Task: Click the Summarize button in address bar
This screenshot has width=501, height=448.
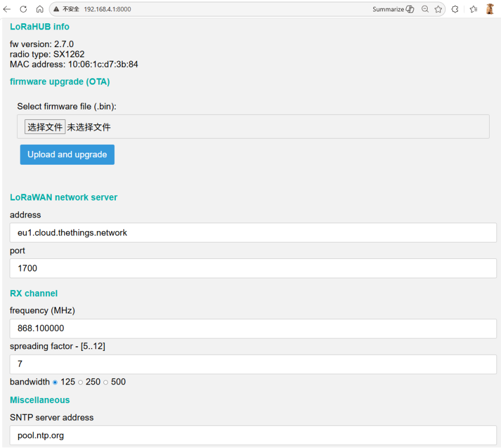Action: pos(393,9)
